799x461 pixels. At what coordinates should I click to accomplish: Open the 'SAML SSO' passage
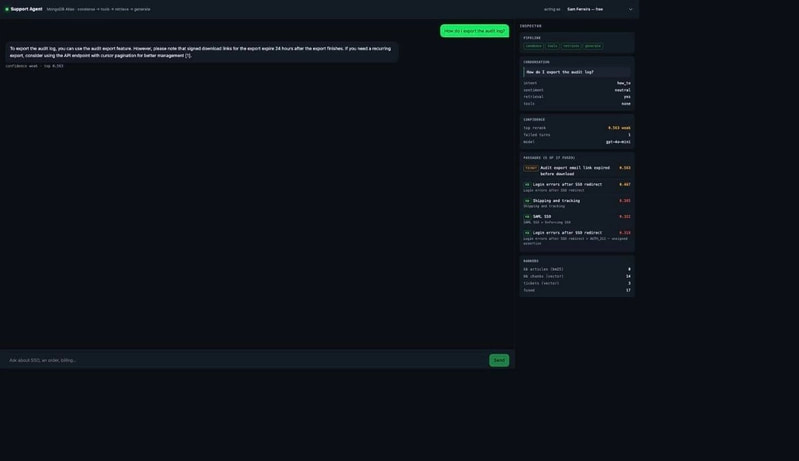tap(577, 219)
